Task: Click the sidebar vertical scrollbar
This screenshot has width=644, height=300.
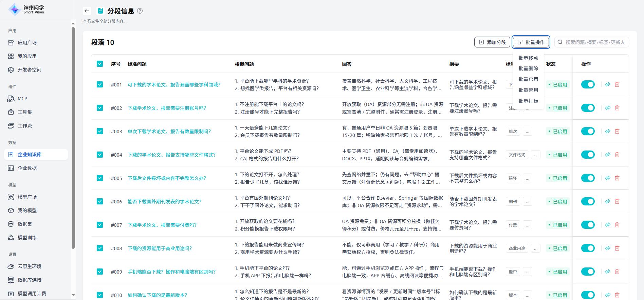Action: (x=73, y=136)
